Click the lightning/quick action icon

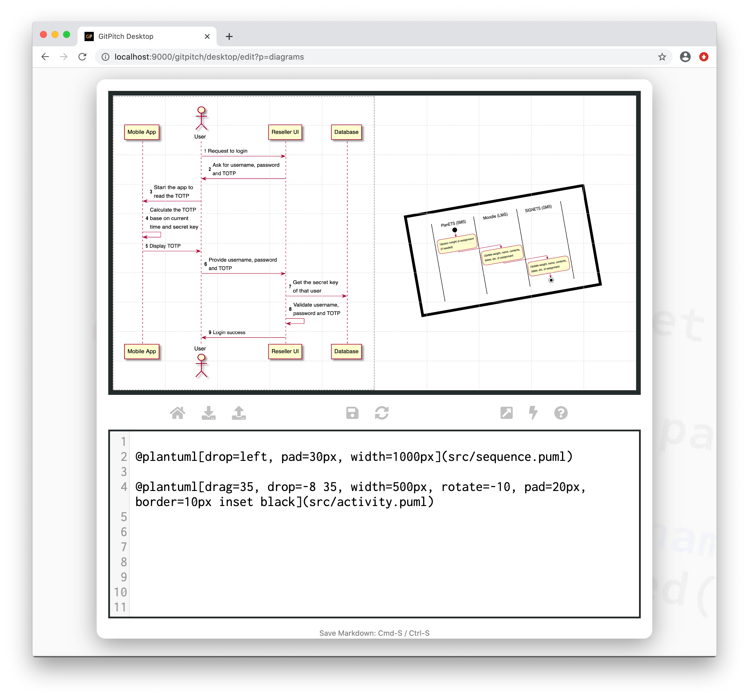tap(533, 413)
